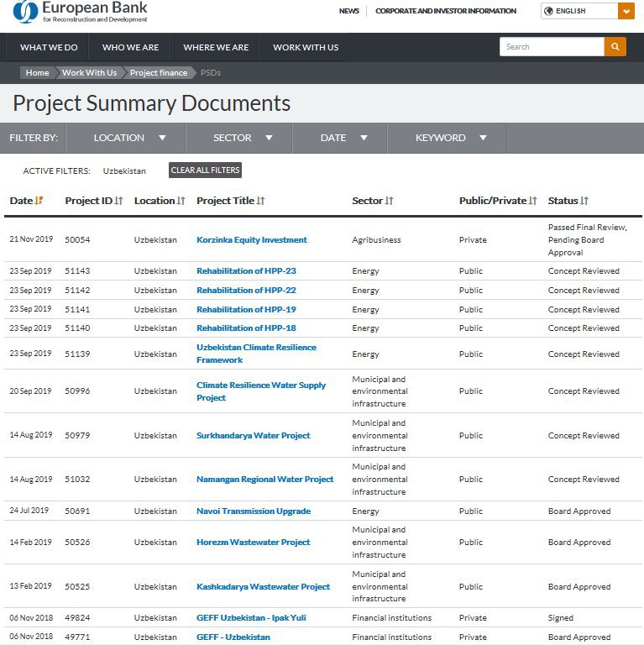This screenshot has height=645, width=644.
Task: Select the Agribusiness sector cell
Action: [376, 240]
